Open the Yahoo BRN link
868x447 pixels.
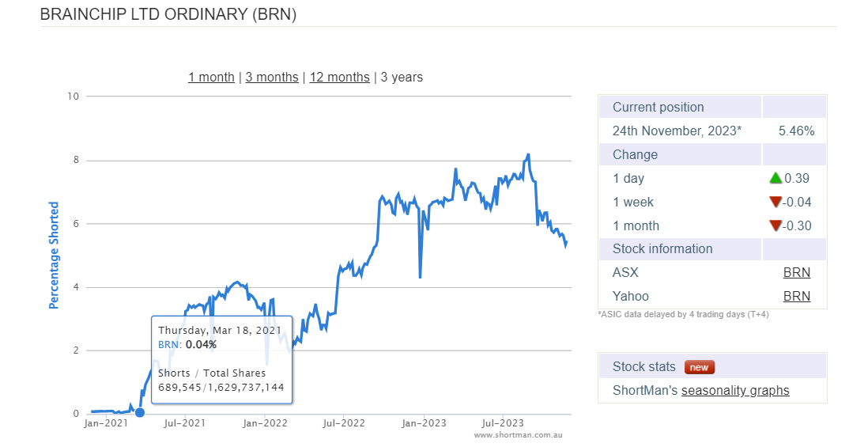click(x=796, y=297)
